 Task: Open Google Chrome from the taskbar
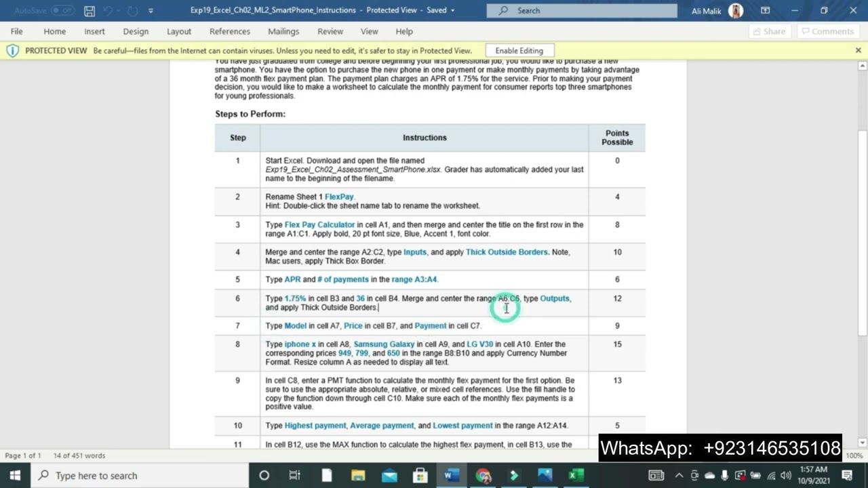pos(483,475)
